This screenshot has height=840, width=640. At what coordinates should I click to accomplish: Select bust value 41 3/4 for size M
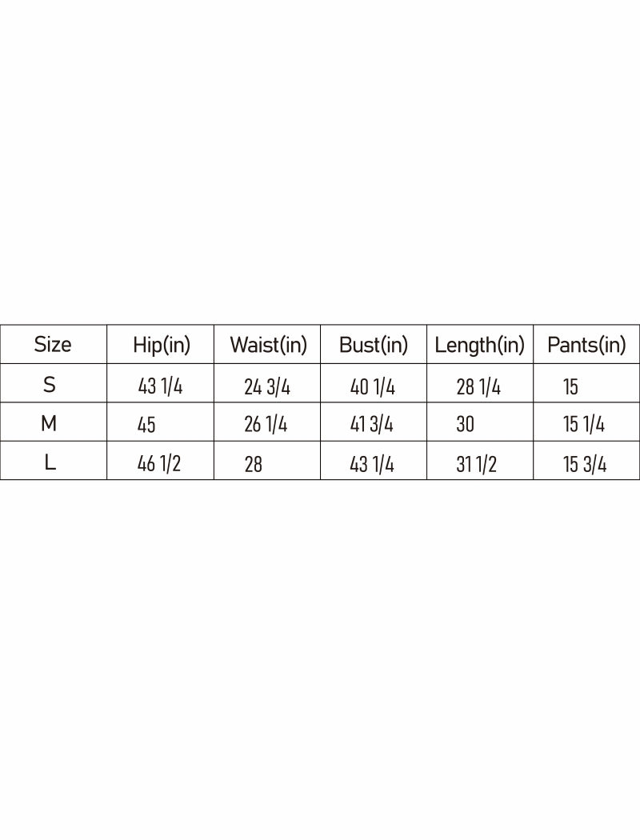pos(372,425)
